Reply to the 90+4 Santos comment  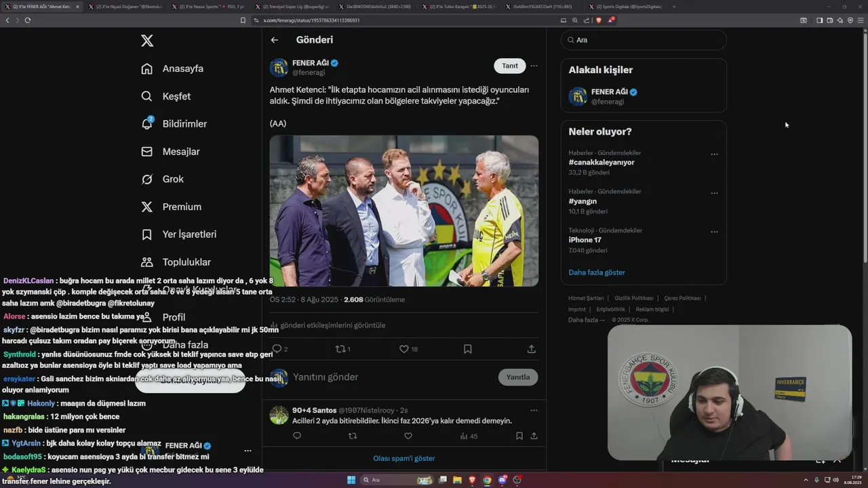tap(297, 436)
